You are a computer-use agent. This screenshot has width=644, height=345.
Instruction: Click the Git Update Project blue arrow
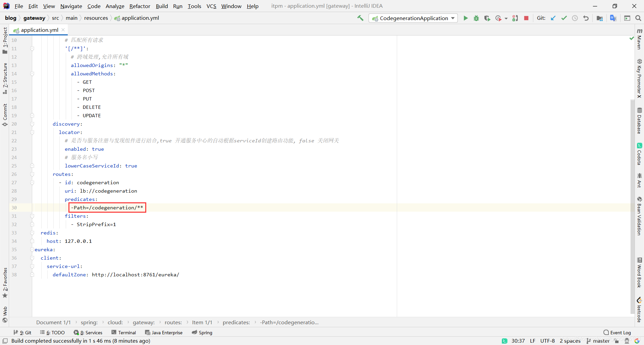point(553,18)
